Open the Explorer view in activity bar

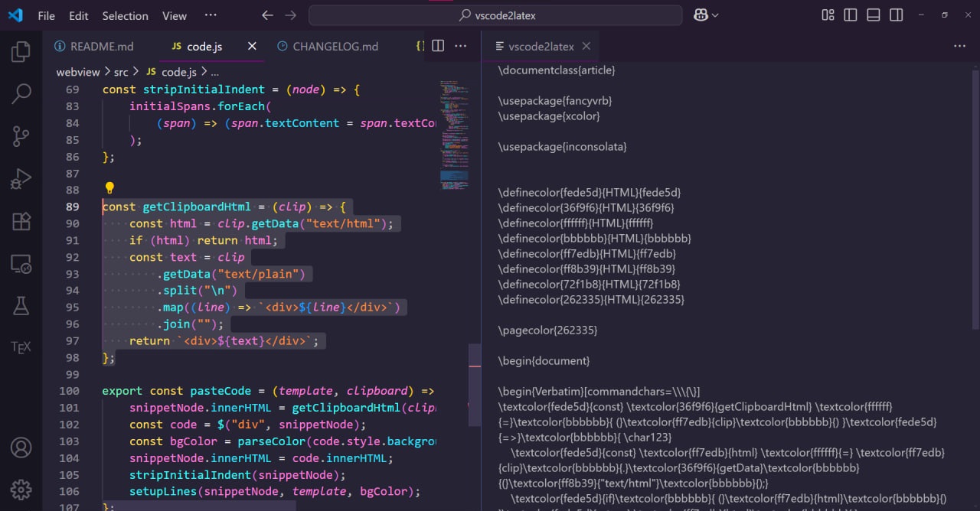pyautogui.click(x=21, y=52)
